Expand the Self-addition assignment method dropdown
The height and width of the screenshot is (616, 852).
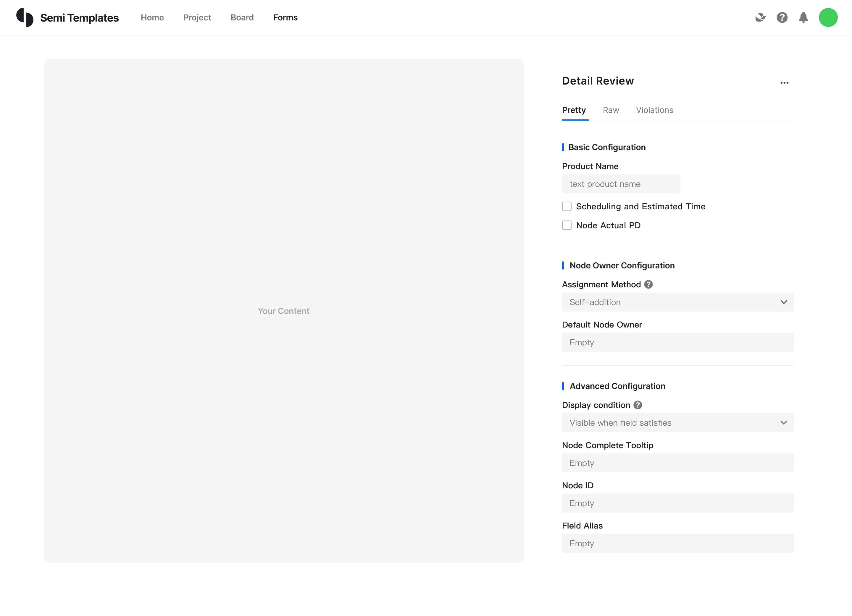tap(678, 302)
